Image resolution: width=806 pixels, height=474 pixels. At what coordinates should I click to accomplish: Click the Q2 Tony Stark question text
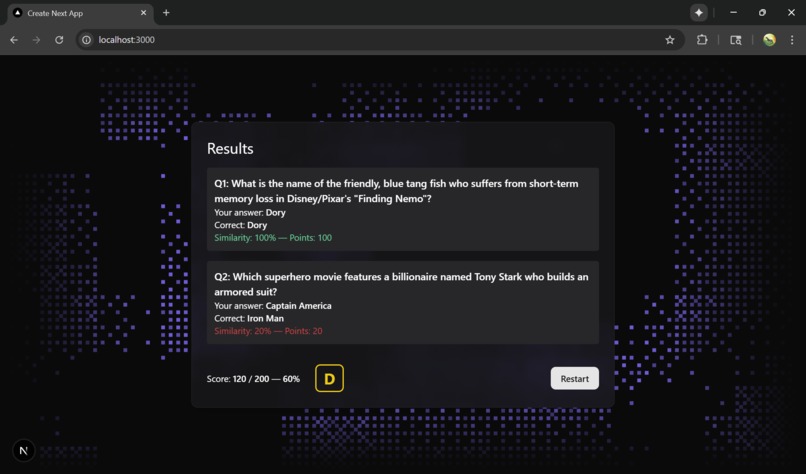coord(401,284)
